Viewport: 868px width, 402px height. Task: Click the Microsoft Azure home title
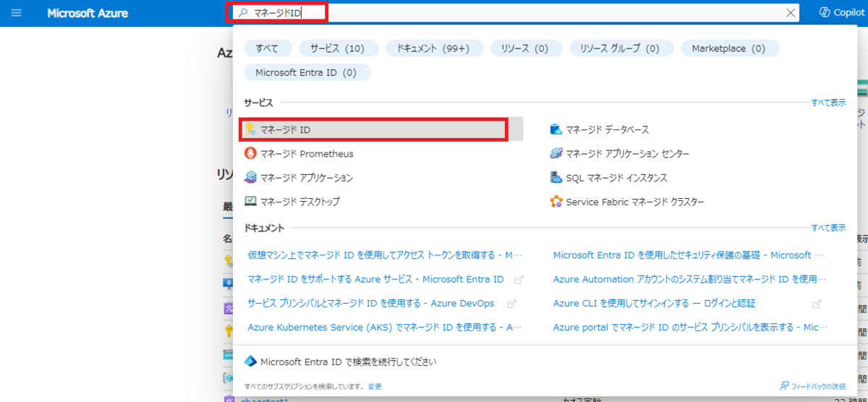pos(88,13)
